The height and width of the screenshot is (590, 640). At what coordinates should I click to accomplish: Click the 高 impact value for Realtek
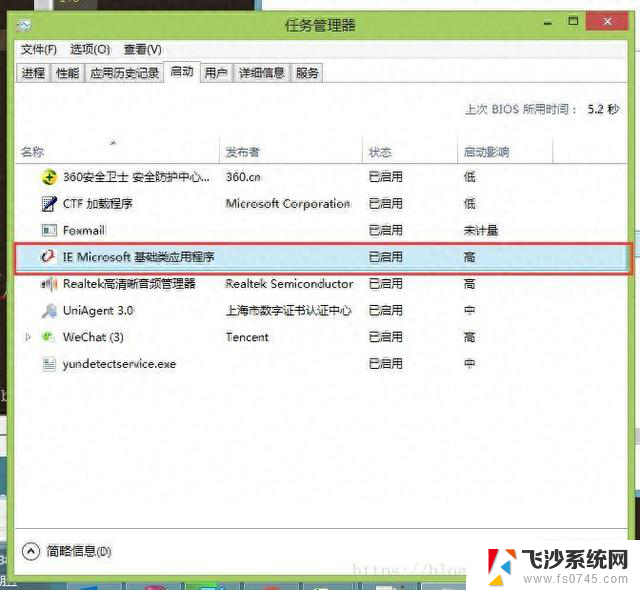[469, 284]
